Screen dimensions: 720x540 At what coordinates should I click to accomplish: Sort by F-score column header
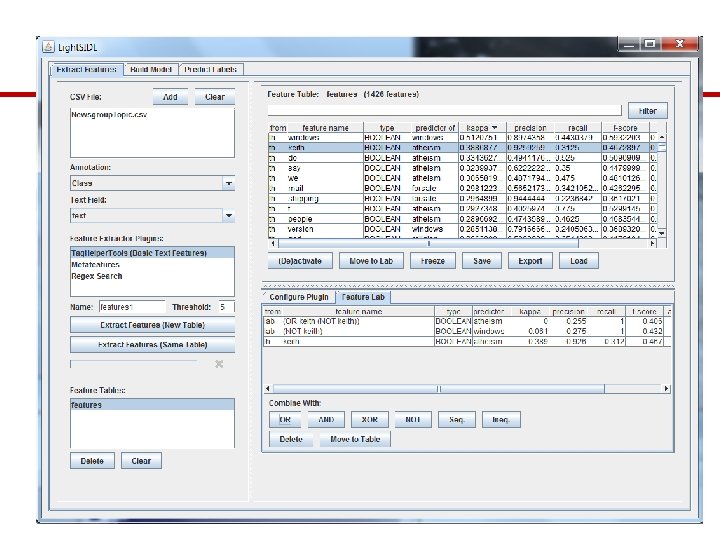(x=625, y=128)
